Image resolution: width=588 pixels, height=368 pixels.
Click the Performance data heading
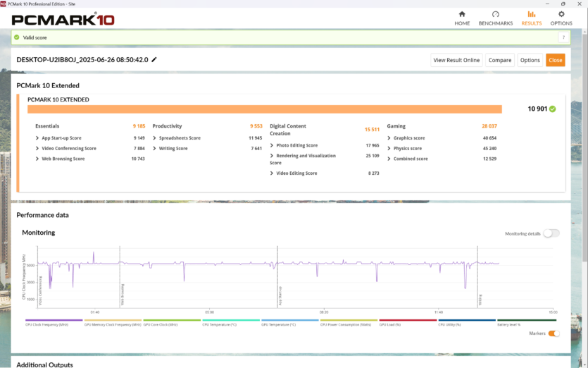click(42, 215)
